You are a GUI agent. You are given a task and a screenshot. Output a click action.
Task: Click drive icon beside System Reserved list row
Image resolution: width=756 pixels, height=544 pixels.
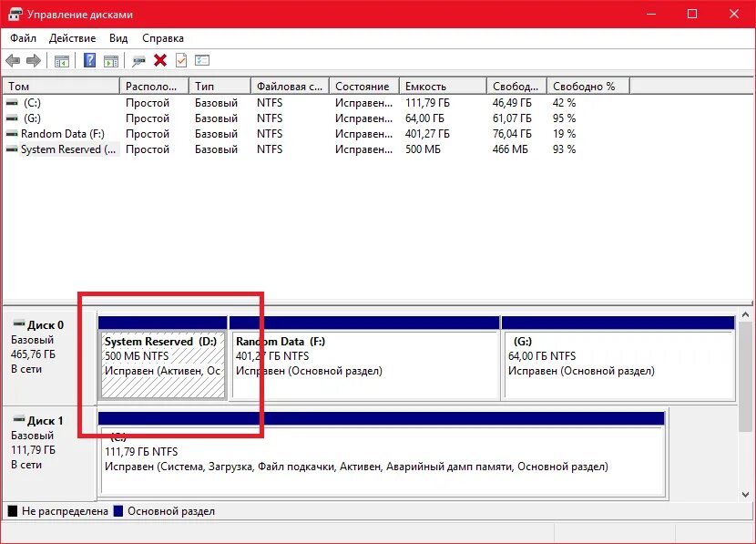12,149
